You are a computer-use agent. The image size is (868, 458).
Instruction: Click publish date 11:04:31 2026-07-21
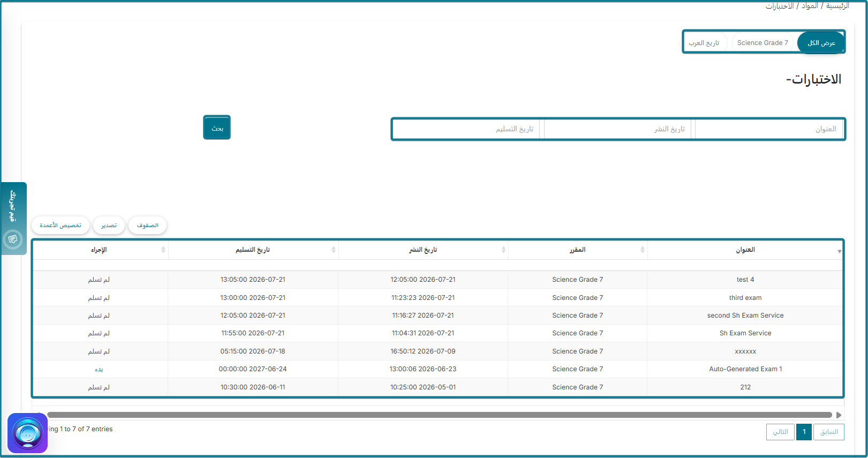(423, 333)
